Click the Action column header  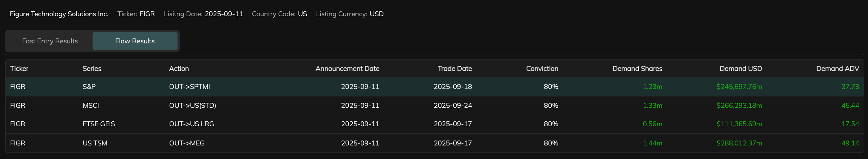point(179,69)
